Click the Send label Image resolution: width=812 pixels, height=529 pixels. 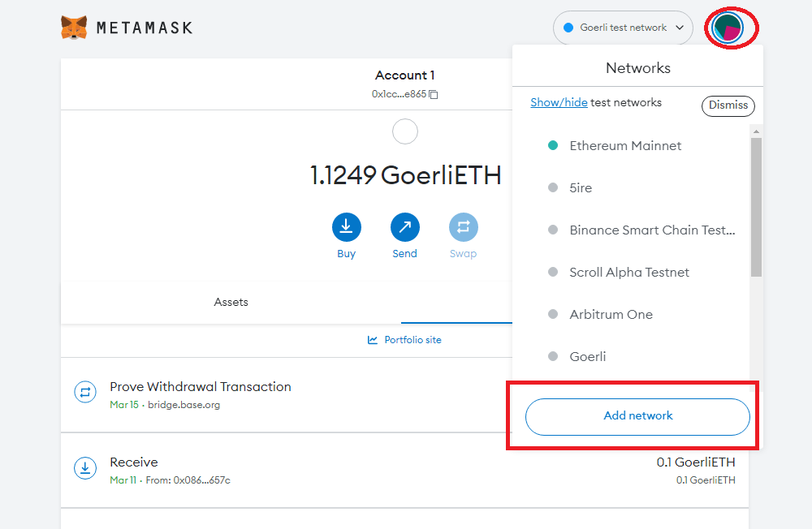point(405,254)
